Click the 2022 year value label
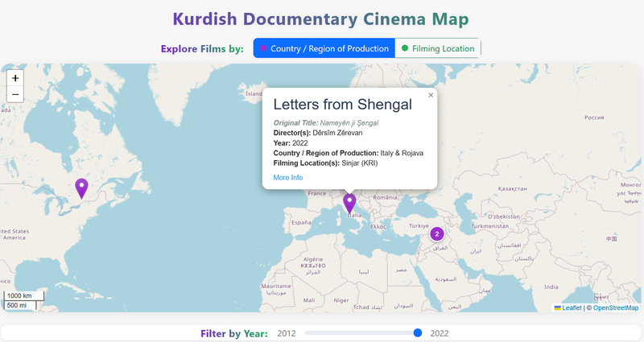This screenshot has width=644, height=342. [439, 333]
